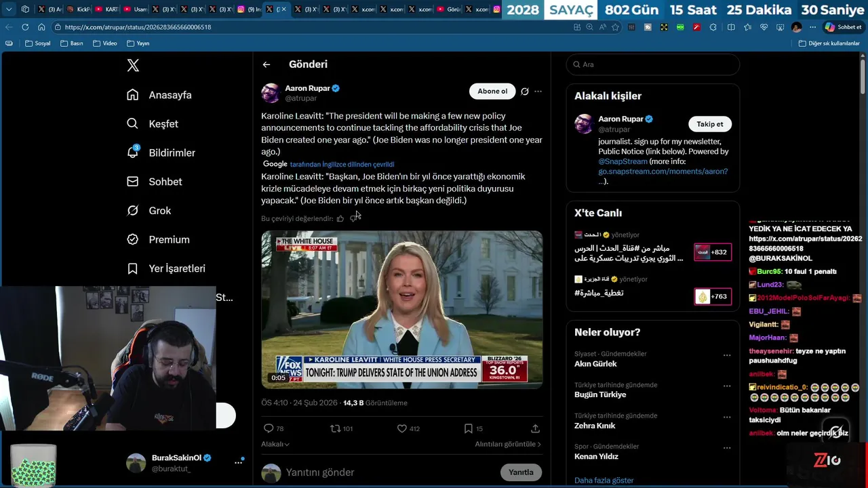Open Yer İşaretleri bookmarks
The height and width of the screenshot is (488, 868).
[x=166, y=268]
